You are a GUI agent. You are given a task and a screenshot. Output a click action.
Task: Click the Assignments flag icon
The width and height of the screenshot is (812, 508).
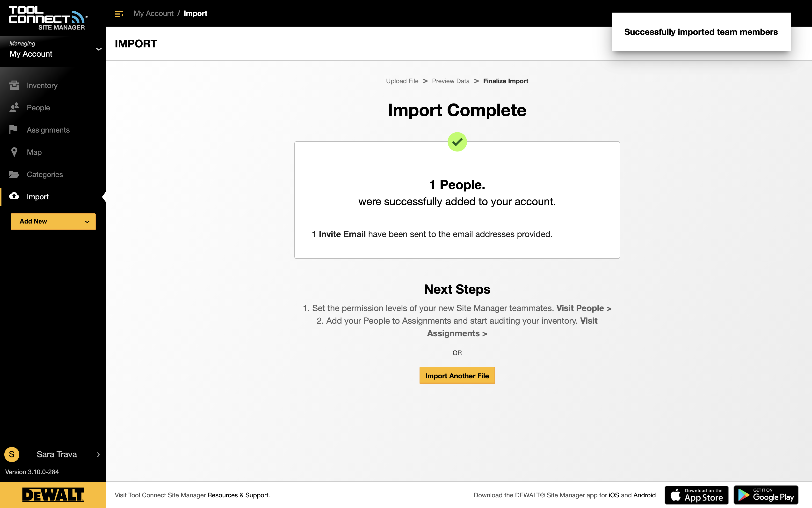tap(14, 130)
